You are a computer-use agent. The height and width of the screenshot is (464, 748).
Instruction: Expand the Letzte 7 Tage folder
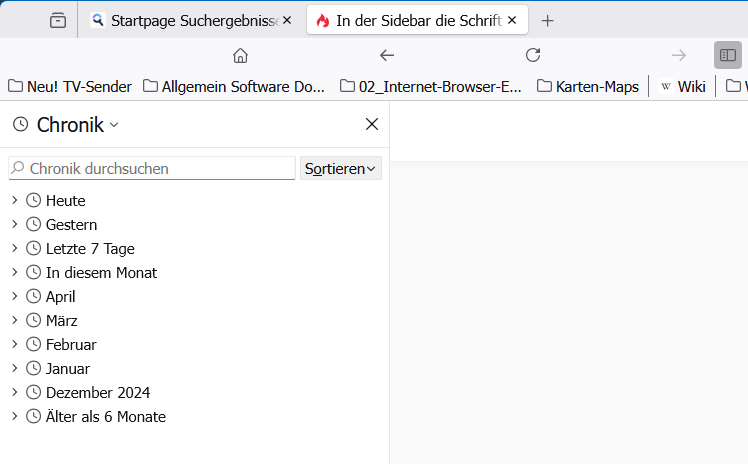click(x=15, y=248)
